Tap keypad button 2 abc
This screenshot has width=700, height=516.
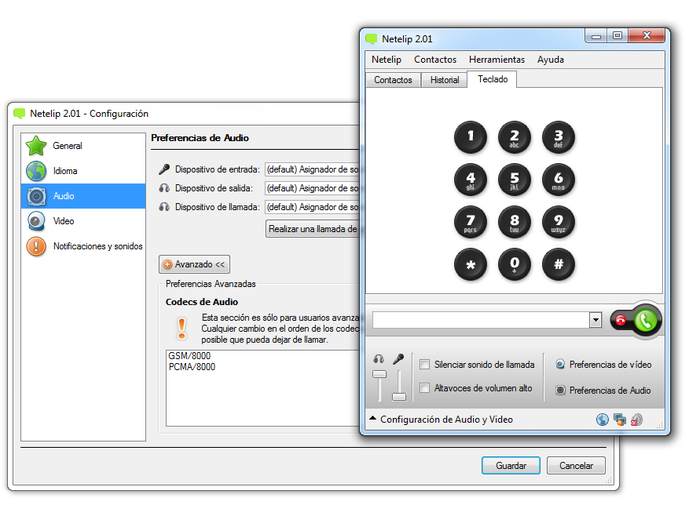[514, 137]
